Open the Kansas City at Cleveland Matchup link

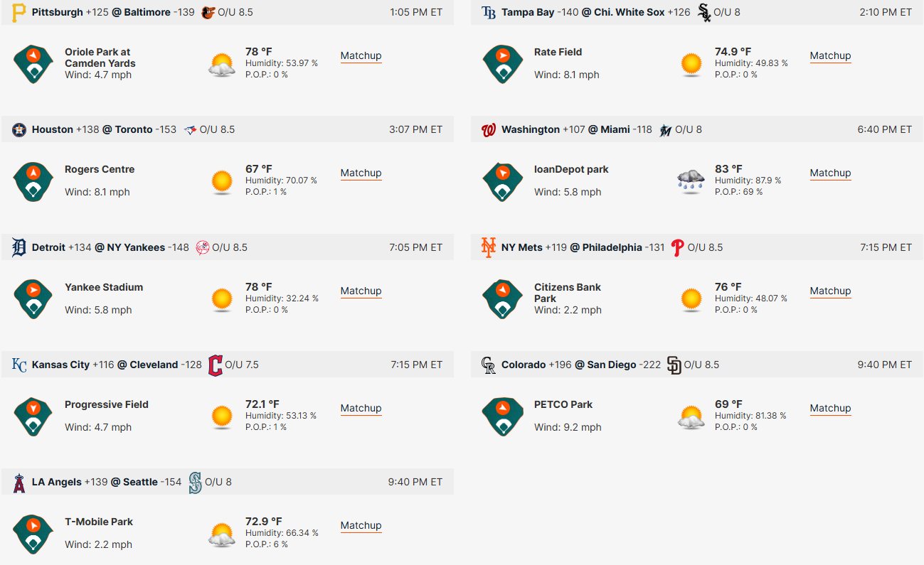(x=361, y=408)
